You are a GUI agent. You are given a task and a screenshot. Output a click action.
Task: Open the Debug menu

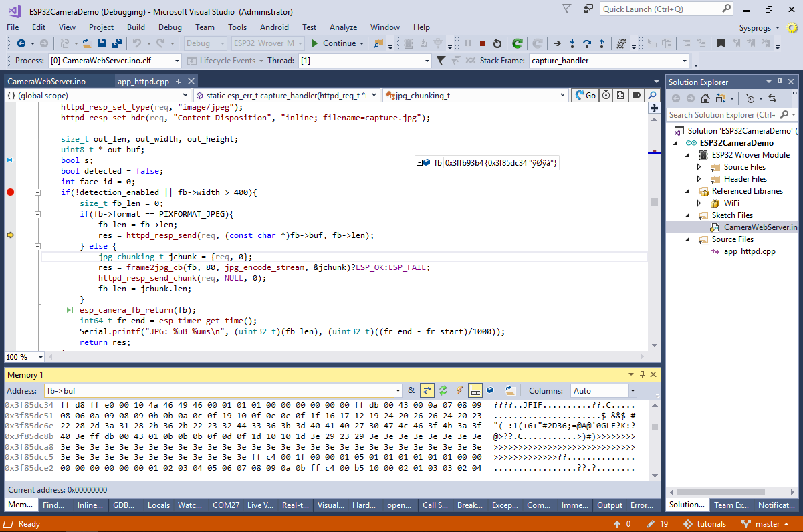(x=170, y=27)
